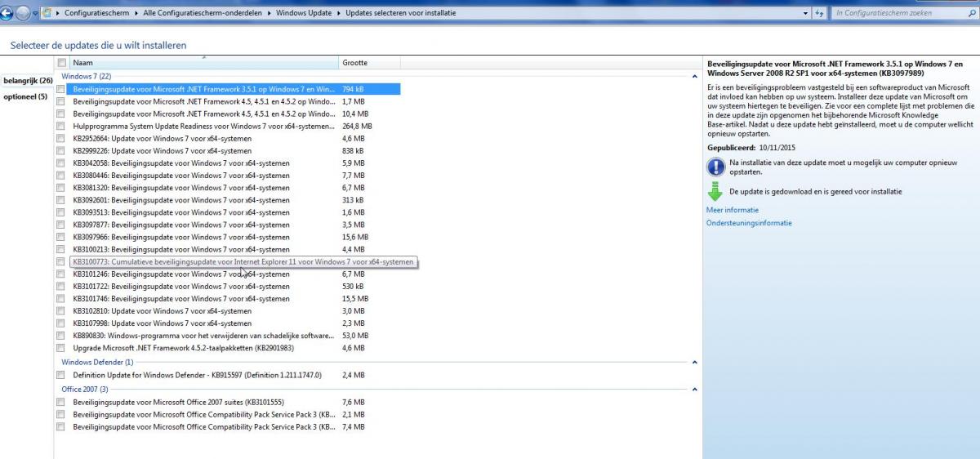Click the Windows 7 (22) group header

coord(86,76)
